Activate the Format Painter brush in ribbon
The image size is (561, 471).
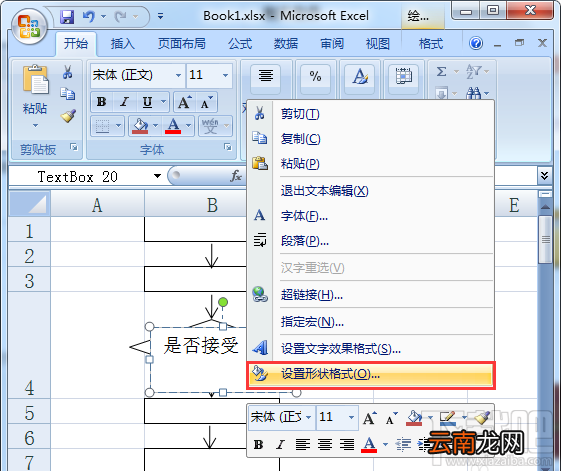click(x=68, y=116)
